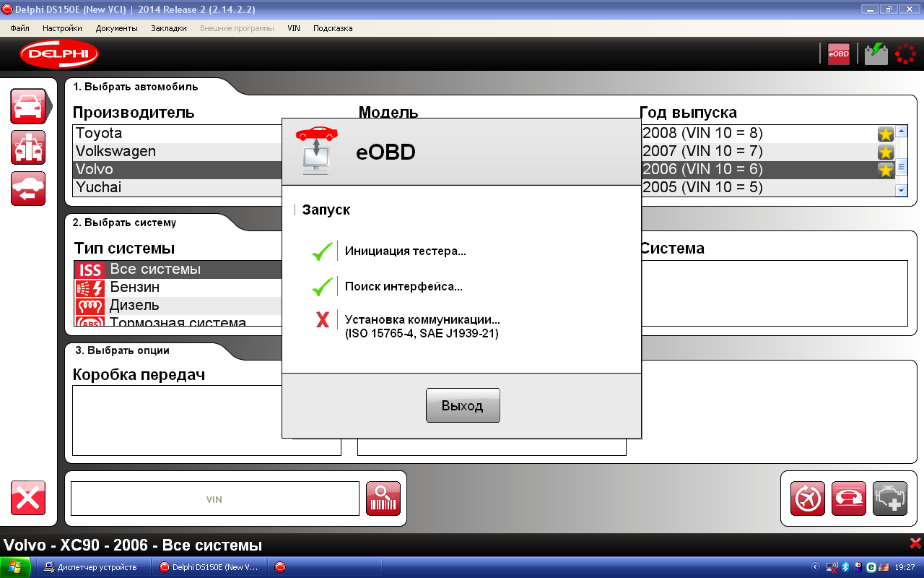Click the Дизель glow plug icon
This screenshot has width=924, height=578.
coord(90,306)
